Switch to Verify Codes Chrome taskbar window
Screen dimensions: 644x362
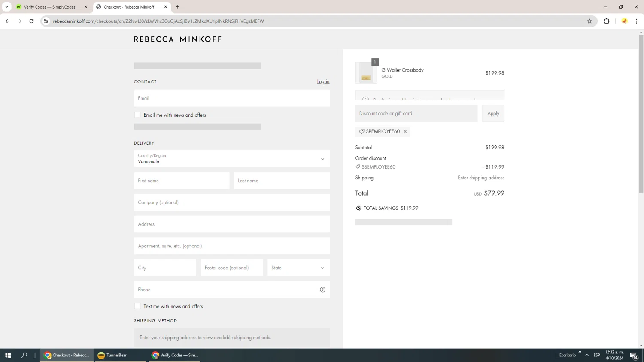(175, 355)
